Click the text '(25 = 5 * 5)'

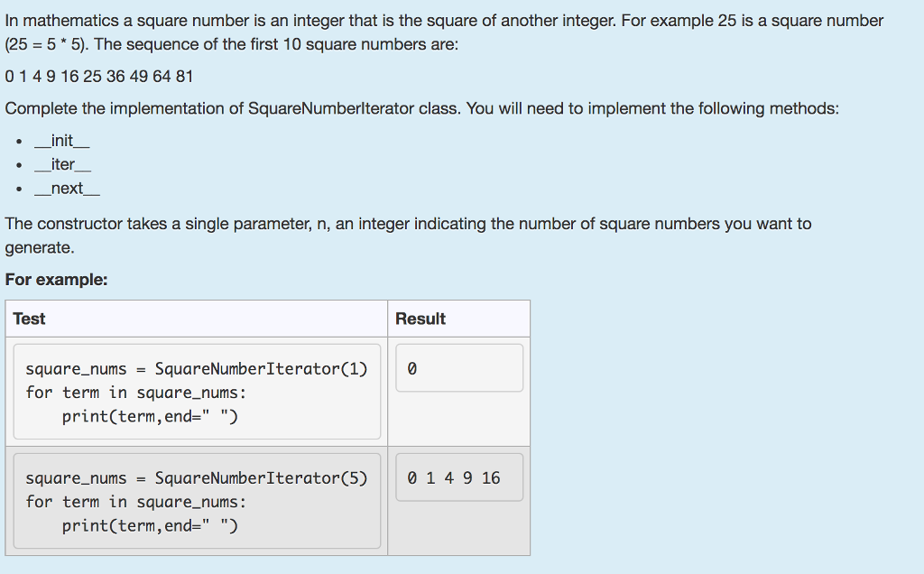coord(47,45)
